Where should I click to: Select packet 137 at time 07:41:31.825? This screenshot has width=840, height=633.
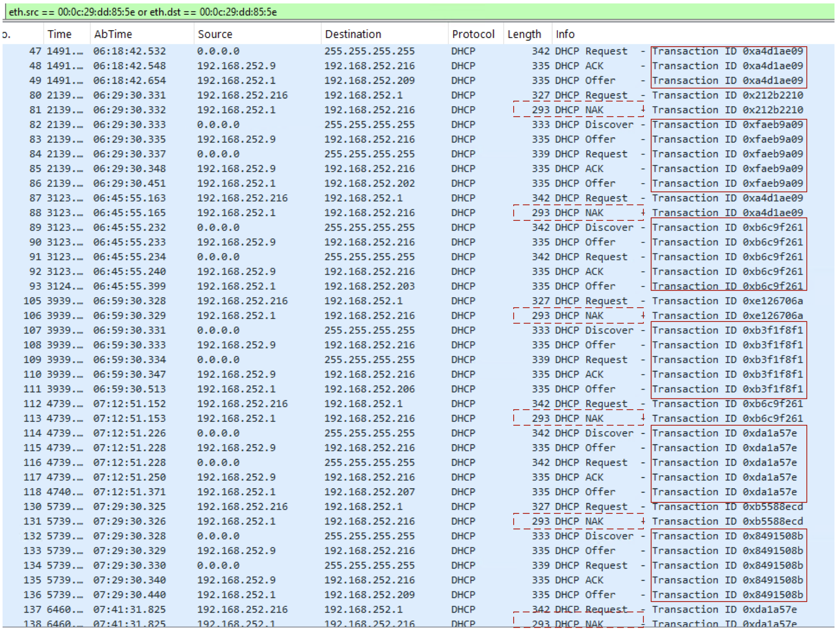[x=418, y=609]
